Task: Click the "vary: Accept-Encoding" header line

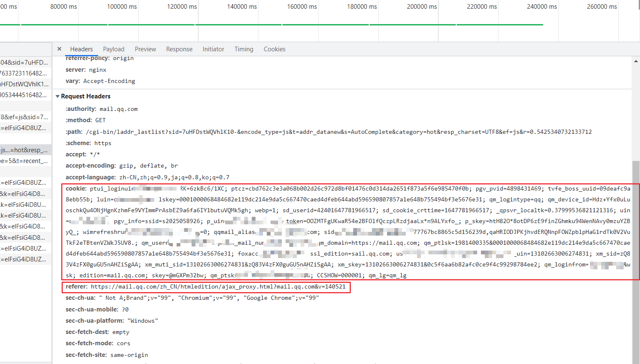Action: click(100, 81)
